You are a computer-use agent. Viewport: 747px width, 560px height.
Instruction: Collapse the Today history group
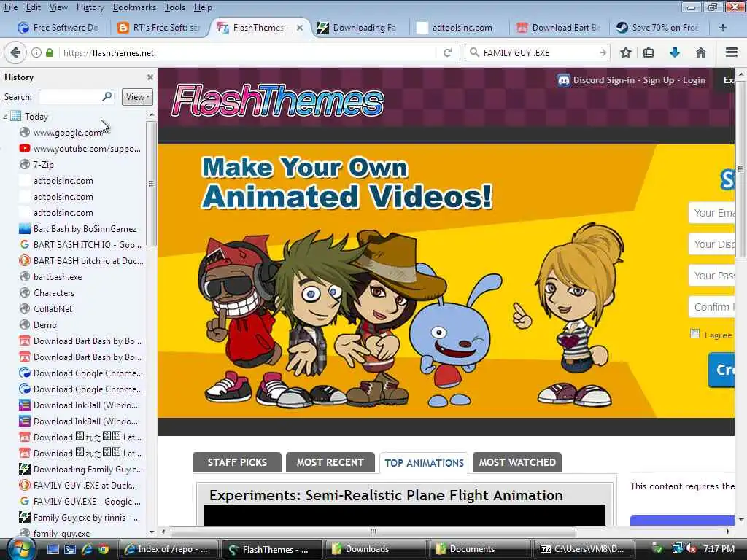(x=5, y=117)
